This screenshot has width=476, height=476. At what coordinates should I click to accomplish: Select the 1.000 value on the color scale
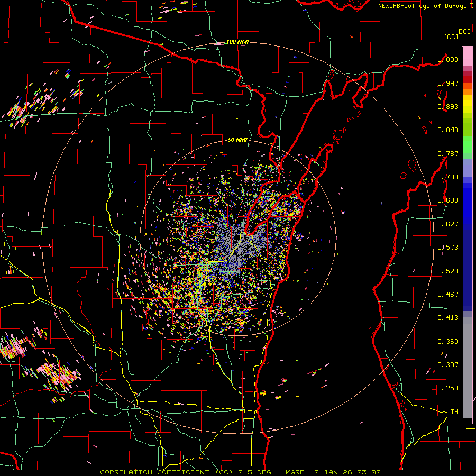448,59
